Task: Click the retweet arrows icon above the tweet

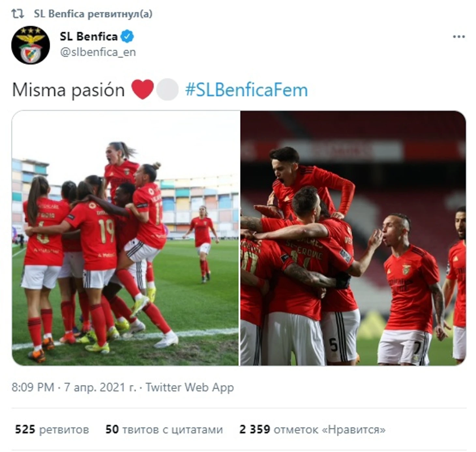Action: (18, 14)
